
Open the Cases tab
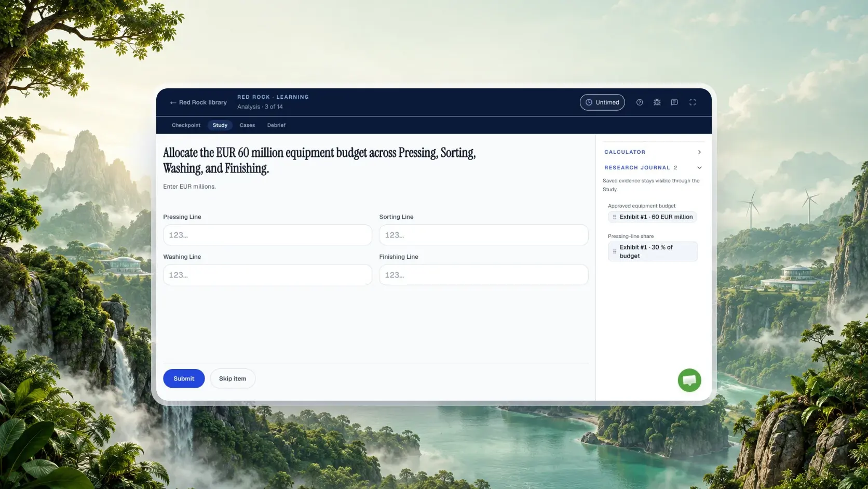(x=247, y=125)
